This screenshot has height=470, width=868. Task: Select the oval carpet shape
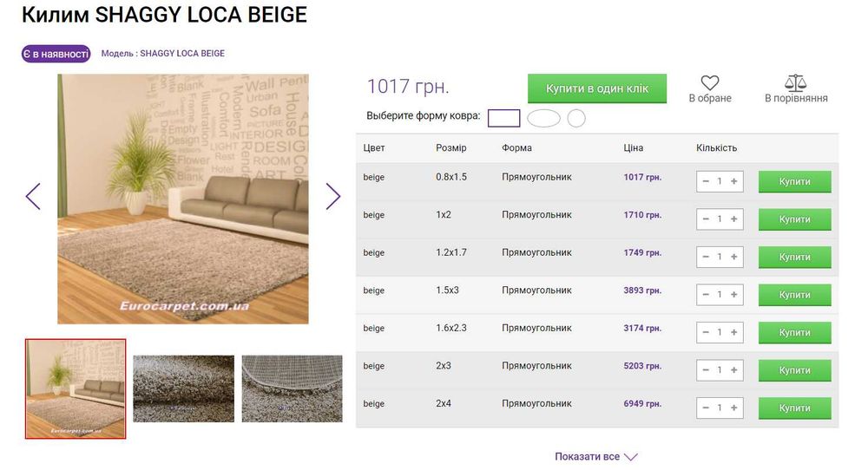544,118
